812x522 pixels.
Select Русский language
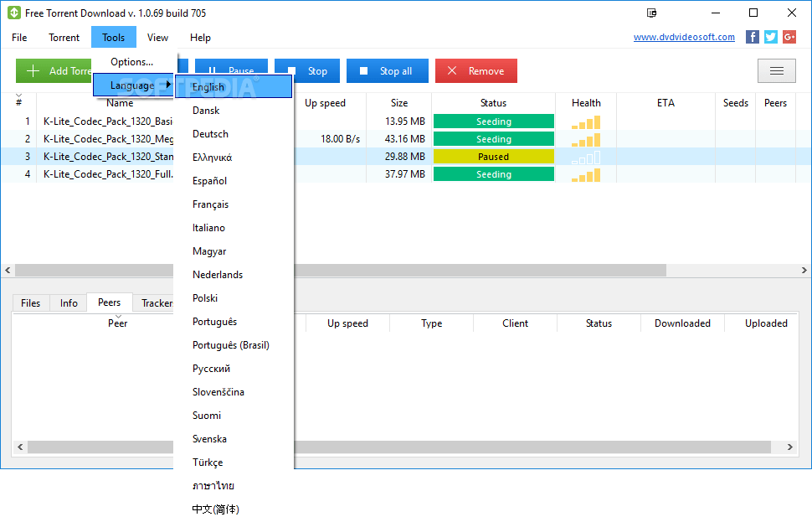[x=234, y=369]
